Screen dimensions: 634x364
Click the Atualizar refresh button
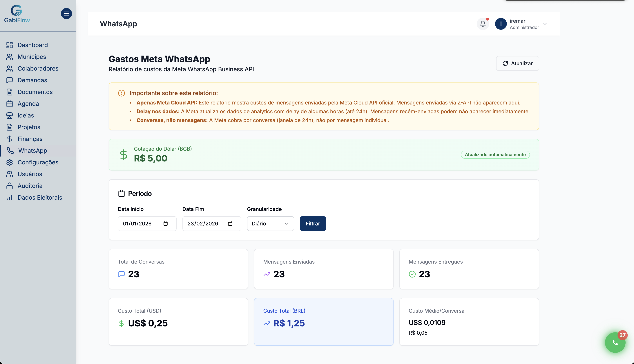517,63
